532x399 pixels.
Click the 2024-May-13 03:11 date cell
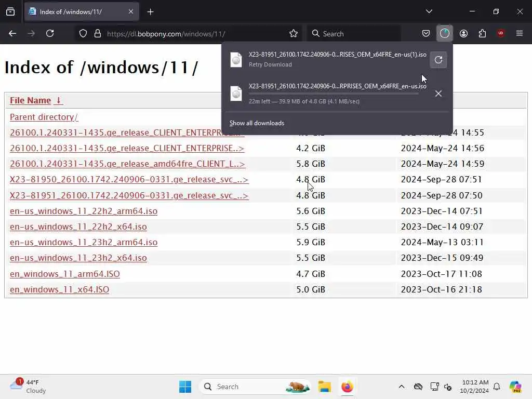pos(442,242)
